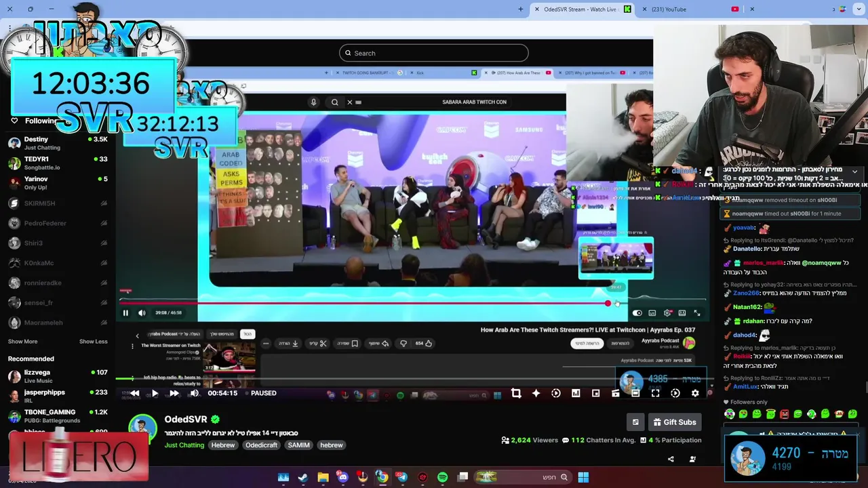Resume playback with the Kick player play button
Viewport: 868px width, 488px height.
click(x=155, y=393)
